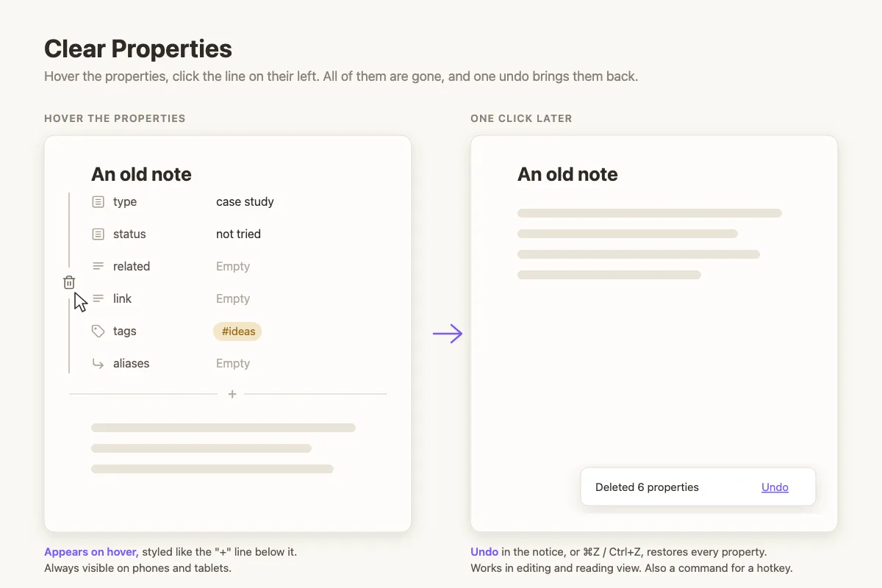Screen dimensions: 882x588
Task: Click the 'HOVER THE PROPERTIES' label
Action: tap(115, 118)
